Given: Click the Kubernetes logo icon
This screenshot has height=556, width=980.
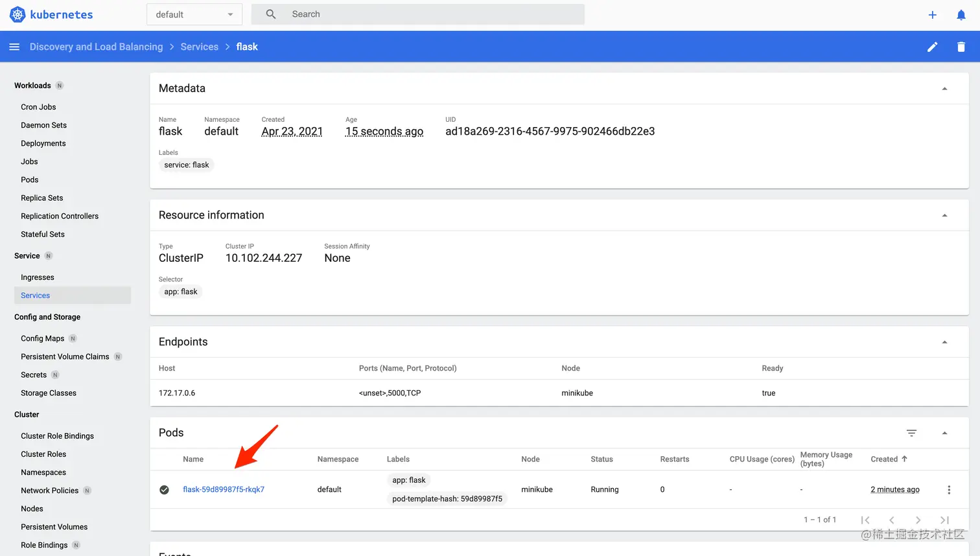Looking at the screenshot, I should 17,14.
